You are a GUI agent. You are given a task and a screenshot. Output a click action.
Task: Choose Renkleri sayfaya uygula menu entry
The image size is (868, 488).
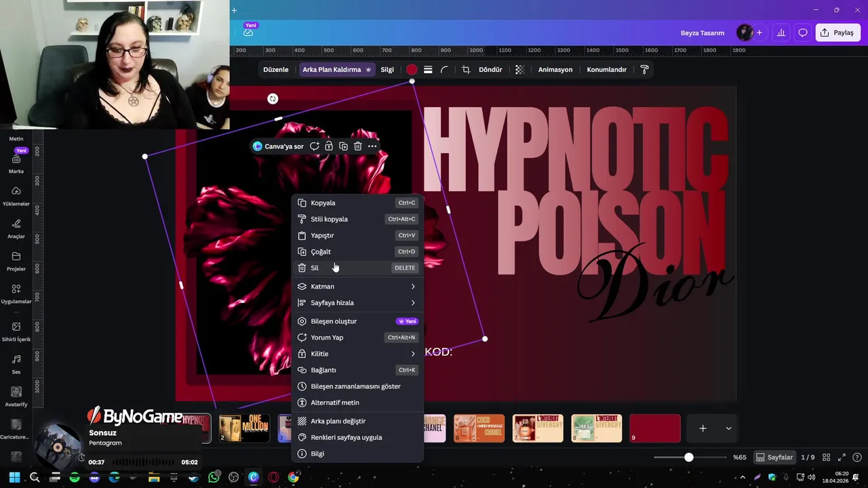pyautogui.click(x=357, y=437)
